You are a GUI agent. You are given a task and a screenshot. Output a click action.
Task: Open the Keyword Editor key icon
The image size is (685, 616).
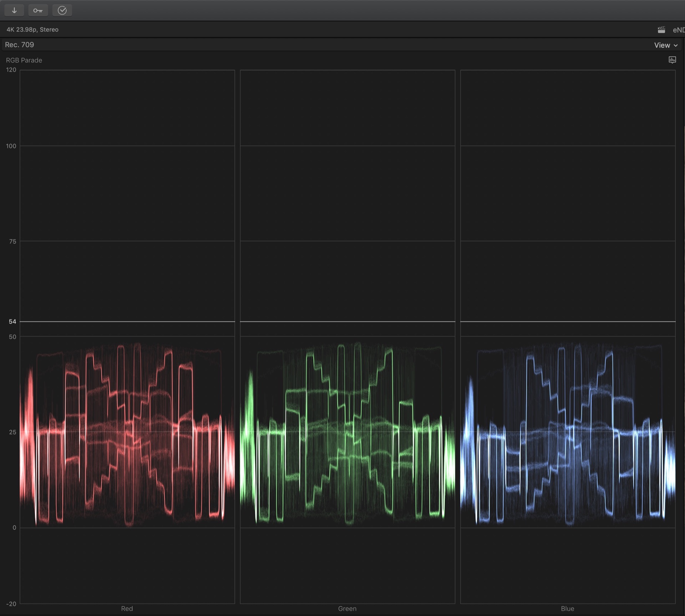click(x=38, y=10)
